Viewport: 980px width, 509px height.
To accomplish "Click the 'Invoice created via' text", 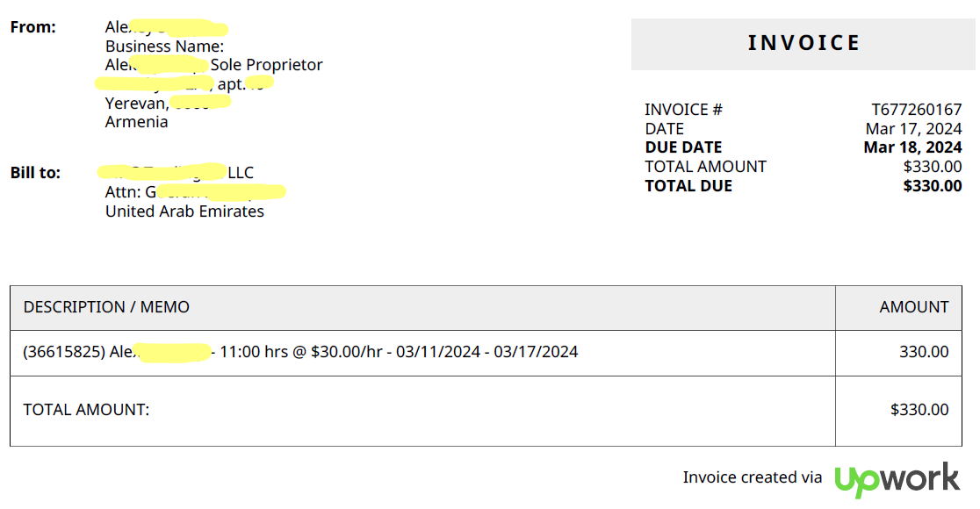I will pyautogui.click(x=752, y=477).
